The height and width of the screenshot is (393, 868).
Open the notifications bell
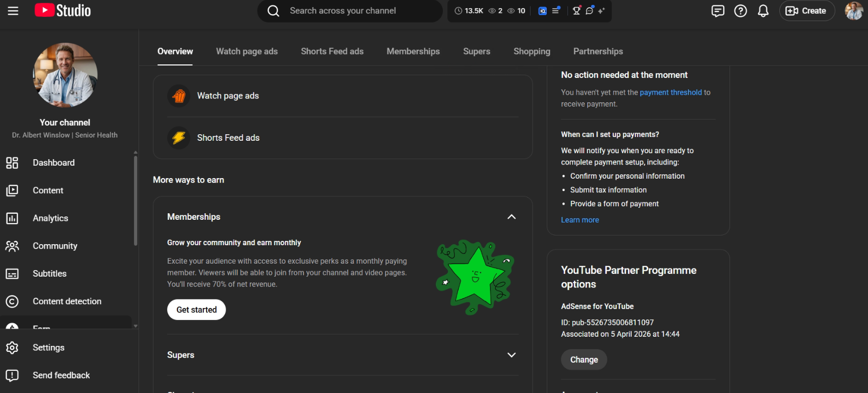pos(763,11)
